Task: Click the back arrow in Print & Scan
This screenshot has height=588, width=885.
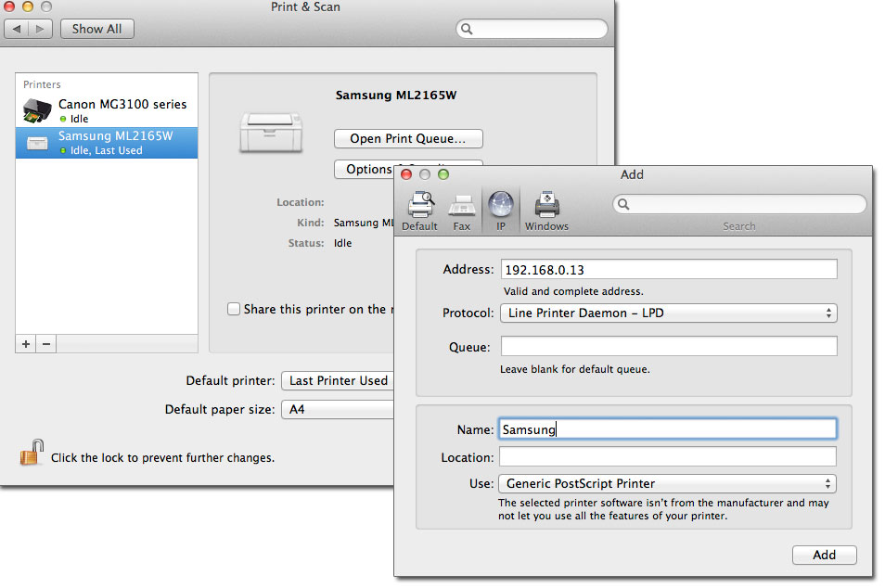Action: click(x=17, y=29)
